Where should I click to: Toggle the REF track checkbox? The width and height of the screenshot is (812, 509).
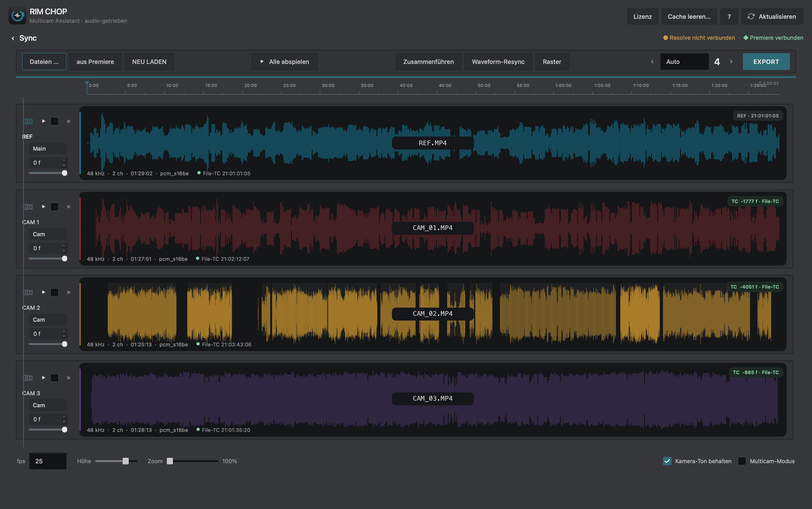pyautogui.click(x=55, y=121)
